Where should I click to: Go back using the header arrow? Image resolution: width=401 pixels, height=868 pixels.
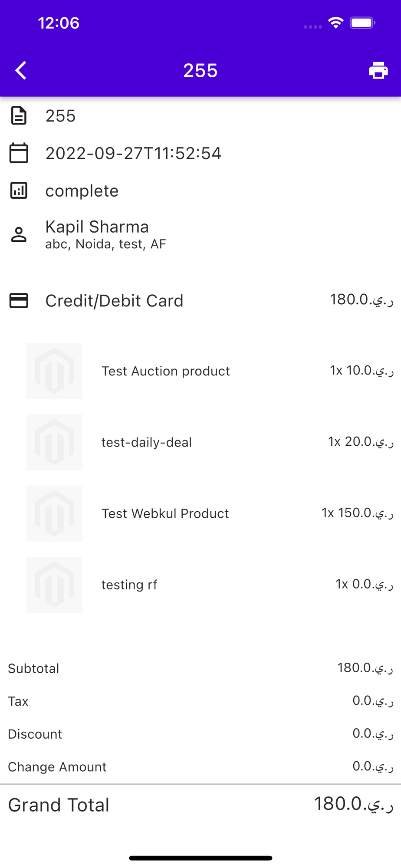pos(21,70)
